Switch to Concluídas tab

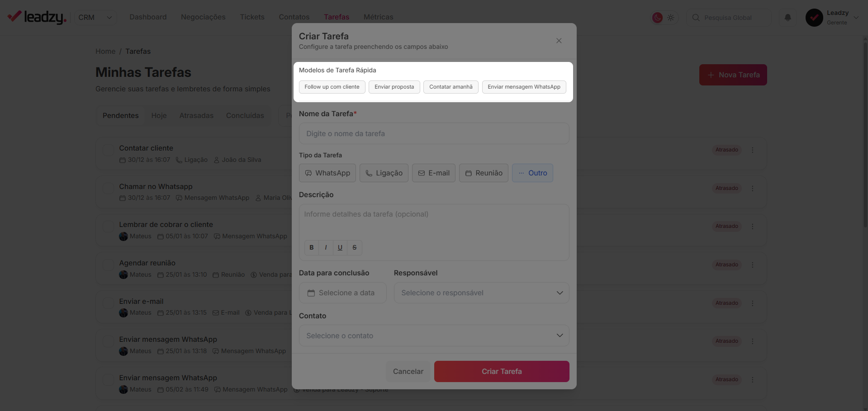[245, 116]
